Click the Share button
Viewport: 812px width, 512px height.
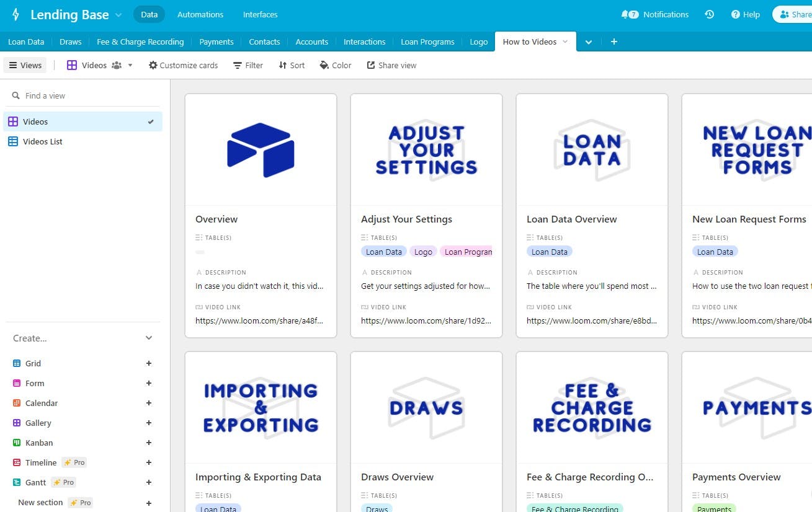tap(793, 14)
